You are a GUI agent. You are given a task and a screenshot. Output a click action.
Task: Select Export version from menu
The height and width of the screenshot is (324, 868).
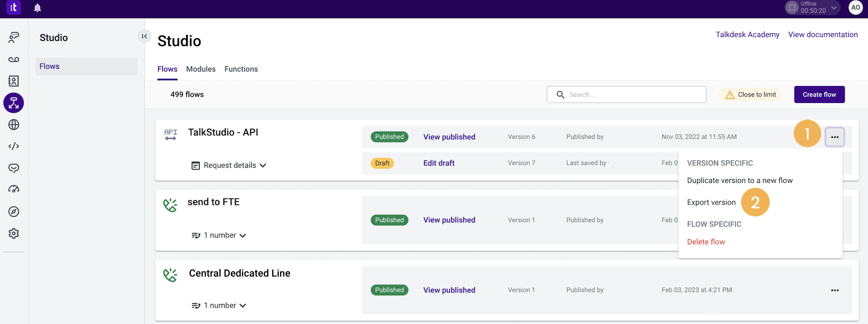pyautogui.click(x=711, y=202)
